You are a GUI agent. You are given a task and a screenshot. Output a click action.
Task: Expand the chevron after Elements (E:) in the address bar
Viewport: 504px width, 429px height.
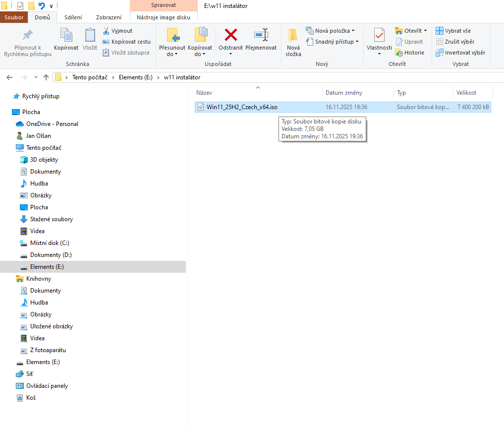158,77
